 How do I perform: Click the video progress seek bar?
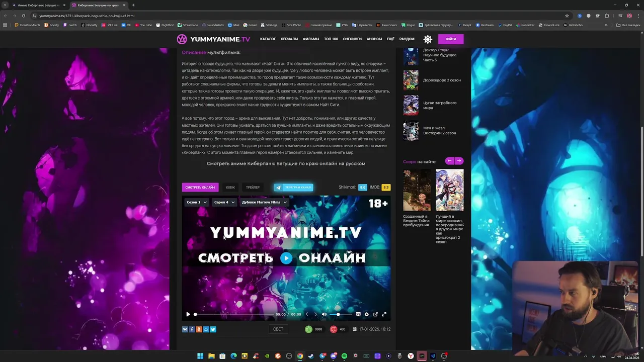coord(234,314)
